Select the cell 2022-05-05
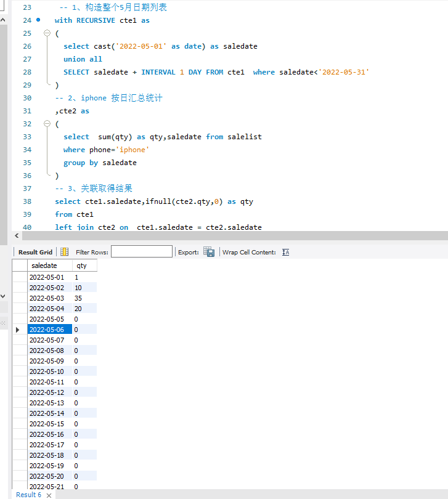Image resolution: width=448 pixels, height=499 pixels. [x=50, y=319]
